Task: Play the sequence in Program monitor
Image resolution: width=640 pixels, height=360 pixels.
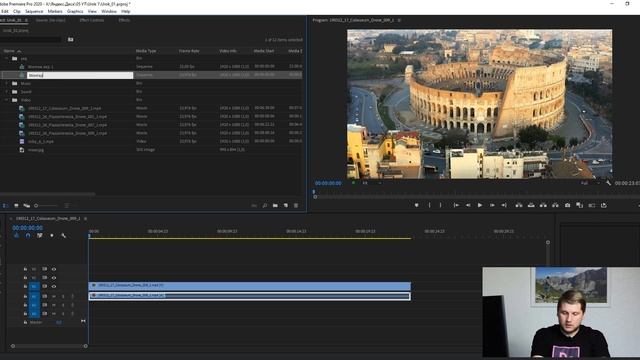Action: click(x=480, y=205)
